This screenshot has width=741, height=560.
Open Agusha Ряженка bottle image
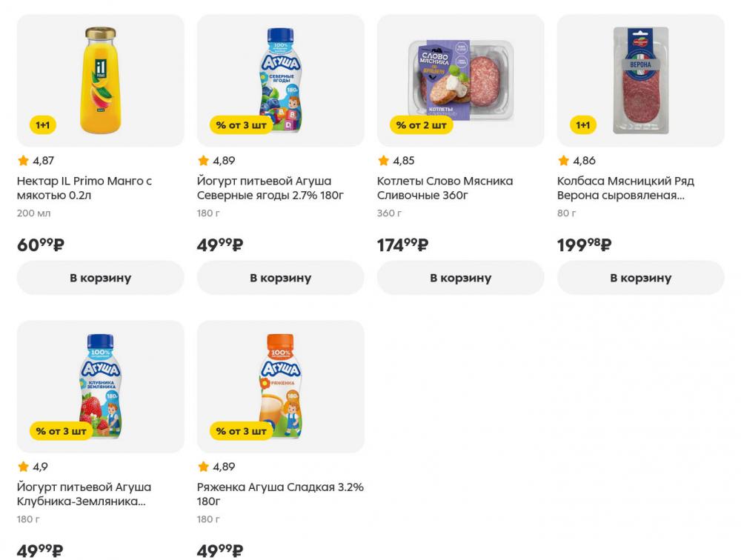280,385
